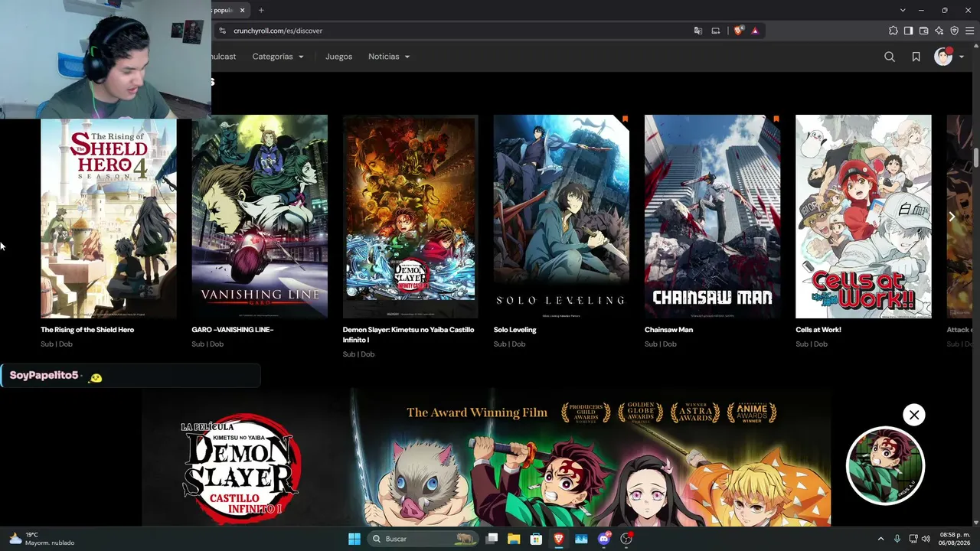Click the translate page icon

point(697,31)
